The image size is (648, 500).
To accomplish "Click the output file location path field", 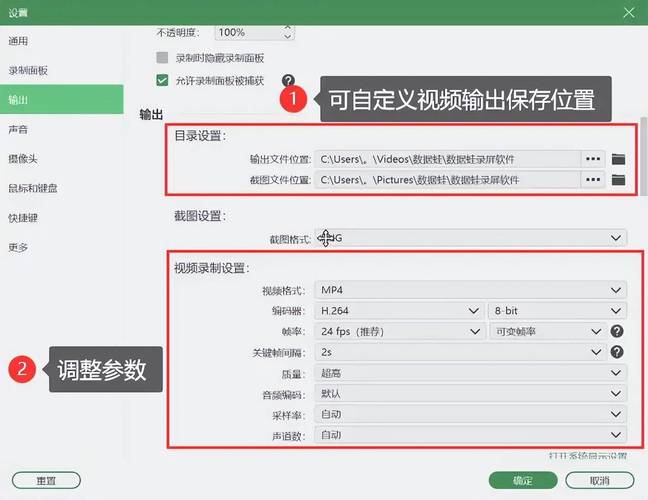I will (448, 159).
